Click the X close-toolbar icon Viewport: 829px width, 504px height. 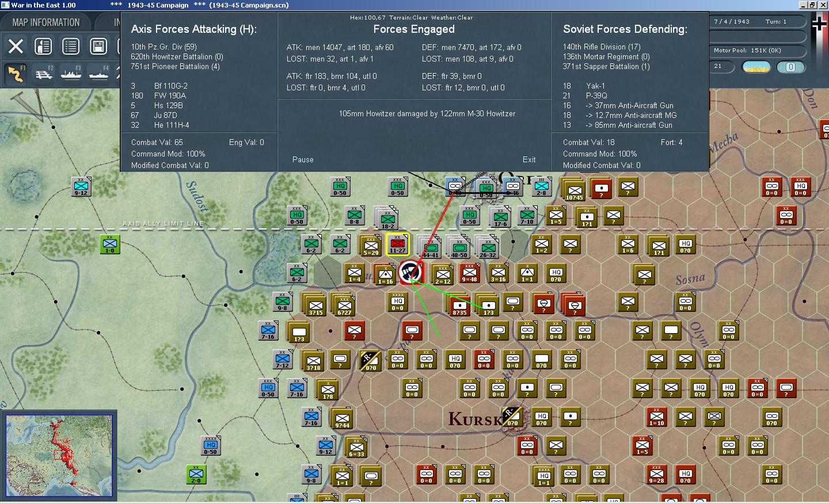pos(16,46)
